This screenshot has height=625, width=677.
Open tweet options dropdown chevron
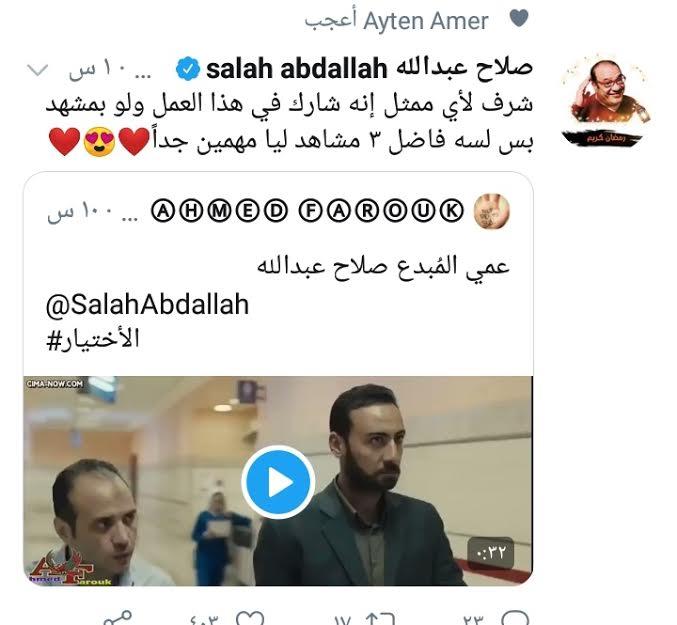click(37, 70)
